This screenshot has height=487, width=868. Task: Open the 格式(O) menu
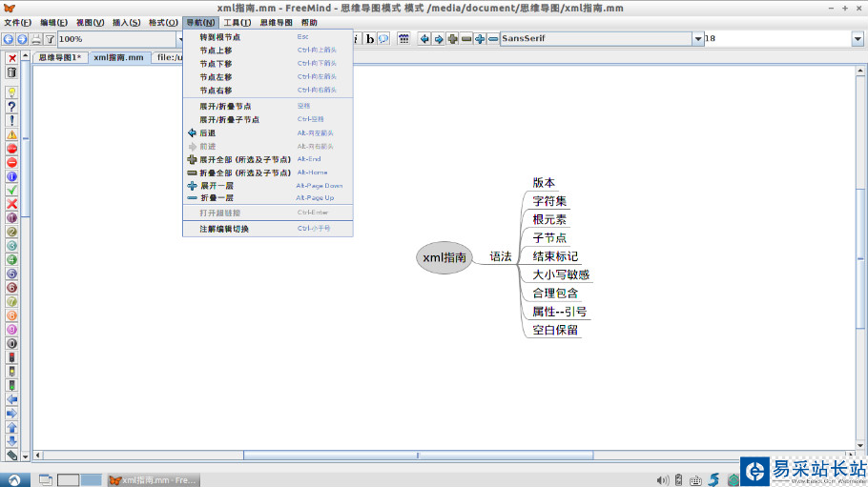pos(163,23)
